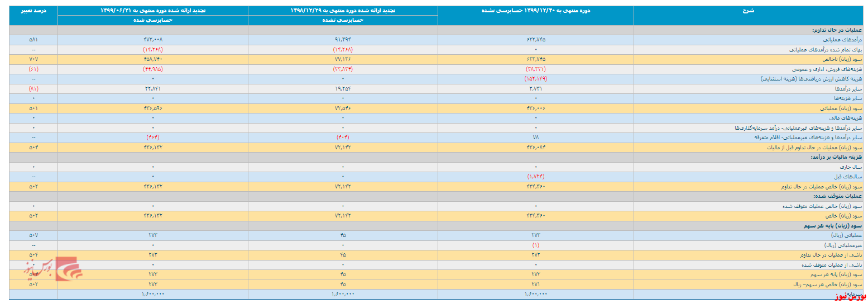Click value '۴۷۳,۰۰۸' in operating revenues row
This screenshot has width=868, height=303.
coord(152,40)
